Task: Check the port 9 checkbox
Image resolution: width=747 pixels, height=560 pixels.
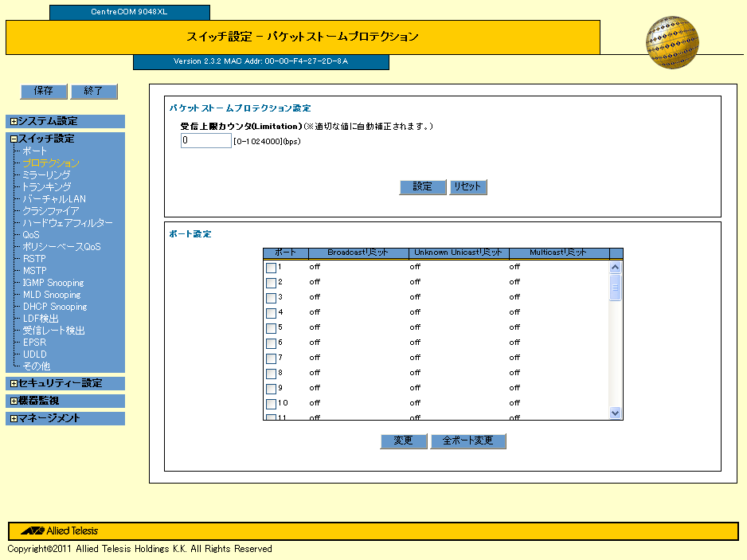Action: (x=271, y=389)
